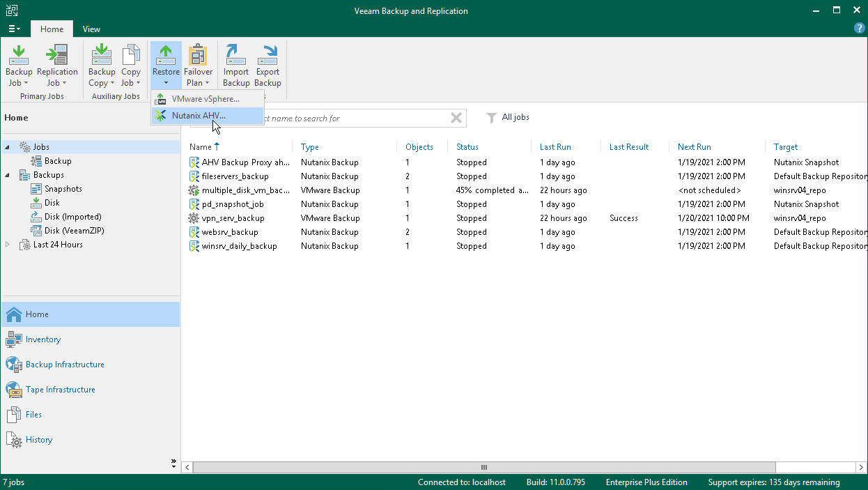Expand the Last 24 Hours node

click(8, 245)
